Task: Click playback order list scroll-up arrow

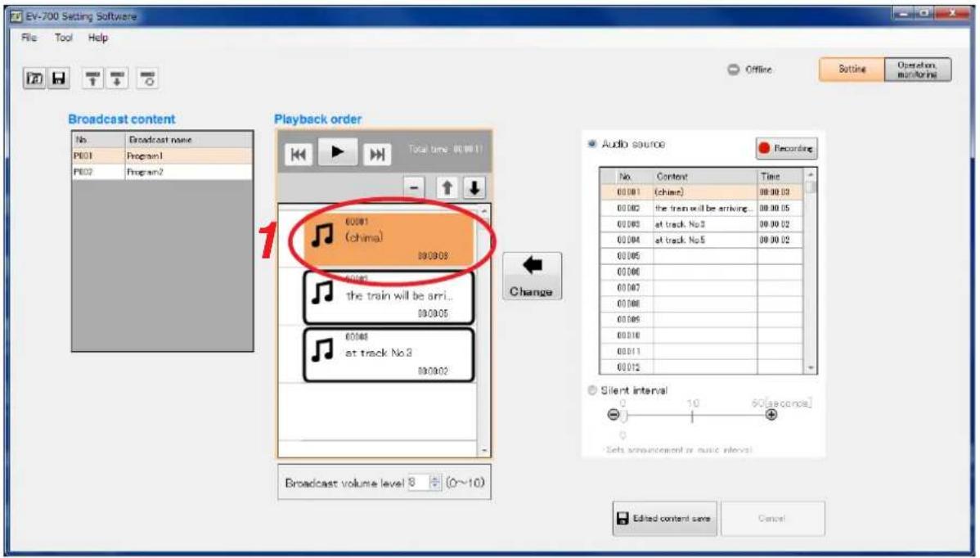Action: 484,211
